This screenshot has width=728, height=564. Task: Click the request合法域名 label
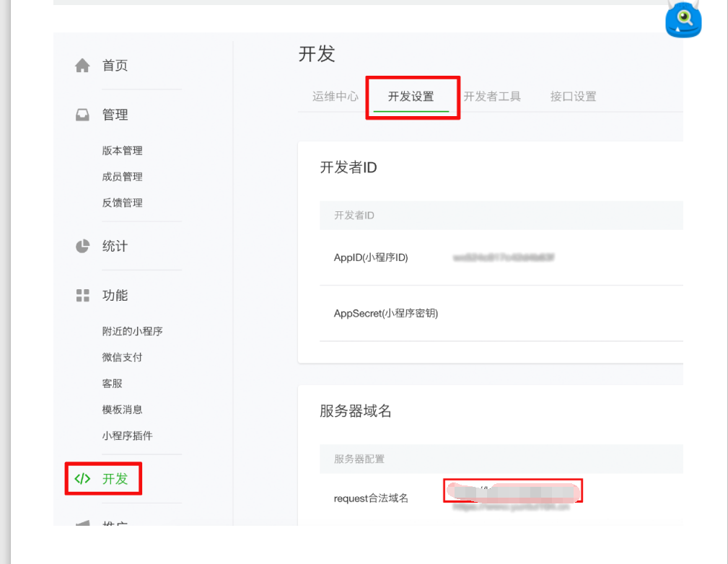(371, 498)
